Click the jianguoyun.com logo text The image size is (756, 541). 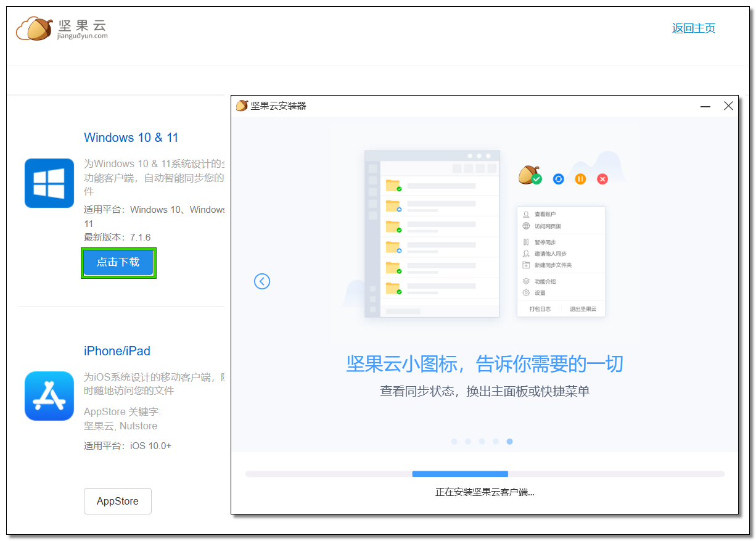[x=82, y=36]
